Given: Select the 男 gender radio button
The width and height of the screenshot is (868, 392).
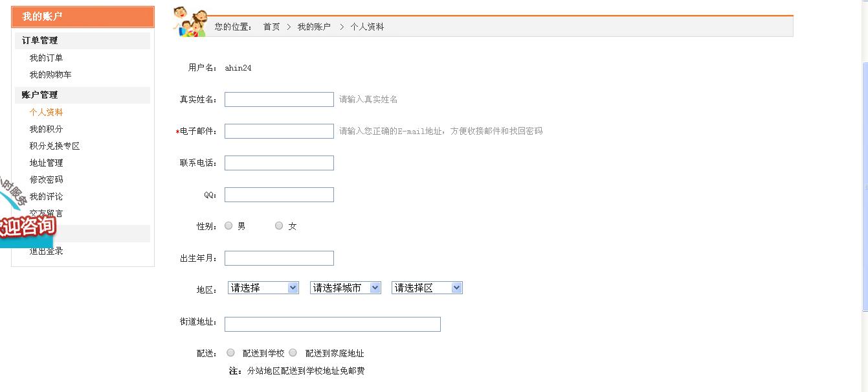Looking at the screenshot, I should (228, 225).
